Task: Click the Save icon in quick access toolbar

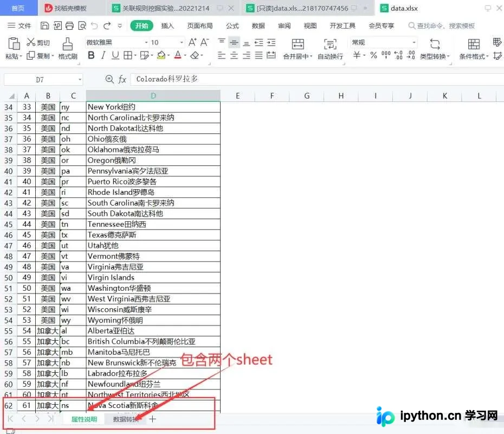Action: coord(44,25)
